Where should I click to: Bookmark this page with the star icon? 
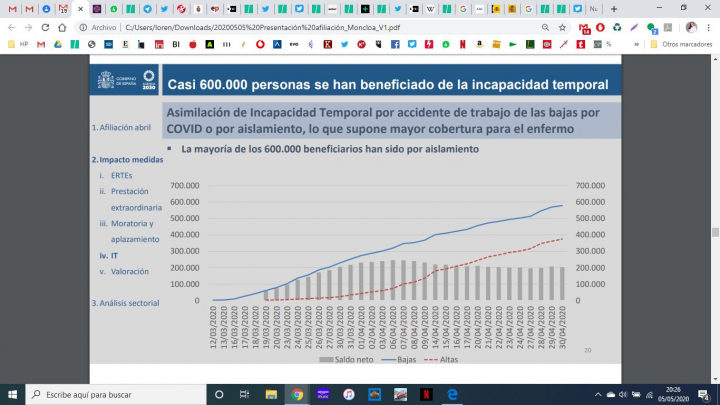pos(563,28)
